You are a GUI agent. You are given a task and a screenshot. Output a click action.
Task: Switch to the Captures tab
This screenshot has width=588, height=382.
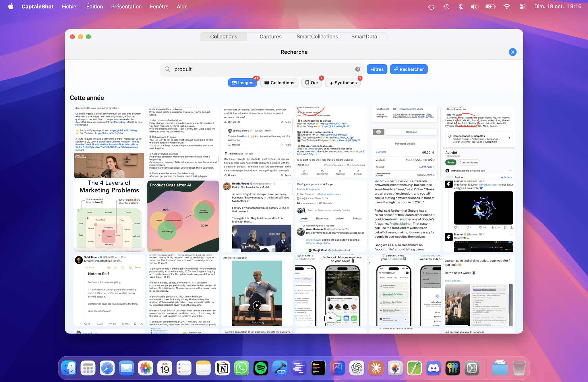(270, 37)
